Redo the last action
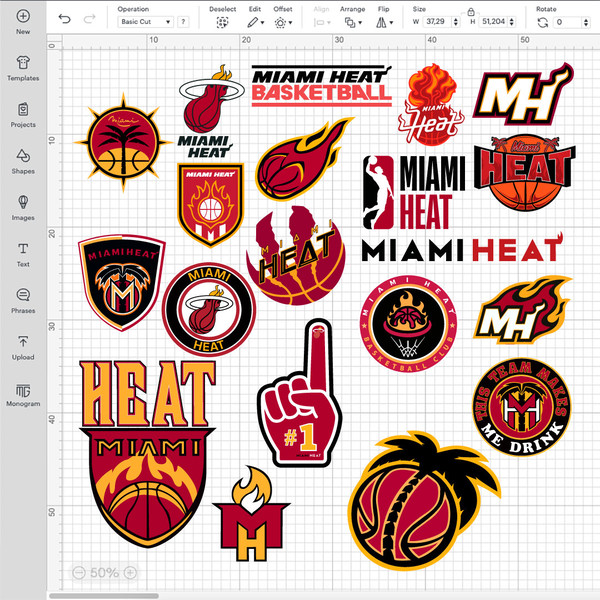Image resolution: width=600 pixels, height=600 pixels. point(90,19)
